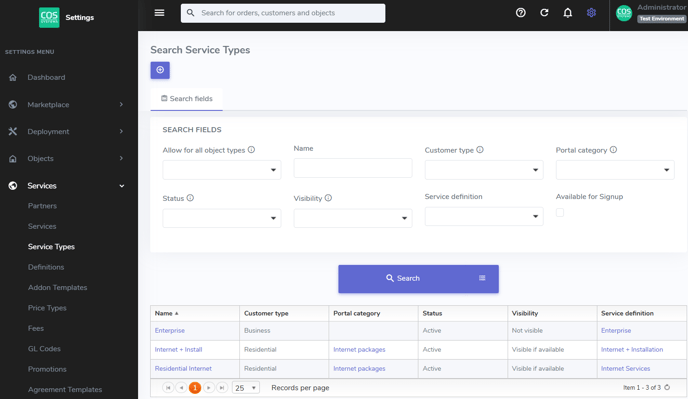Expand the Objects menu chevron
Viewport: 688px width, 399px height.
click(x=121, y=158)
